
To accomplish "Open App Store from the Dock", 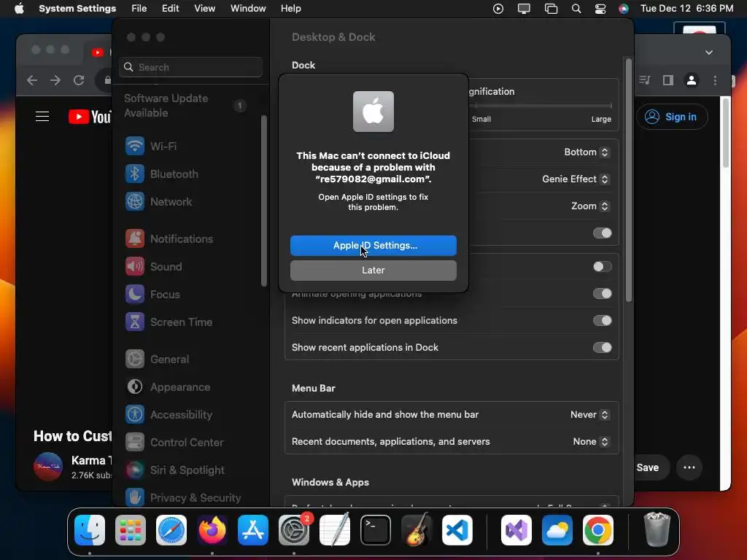I will pos(253,529).
